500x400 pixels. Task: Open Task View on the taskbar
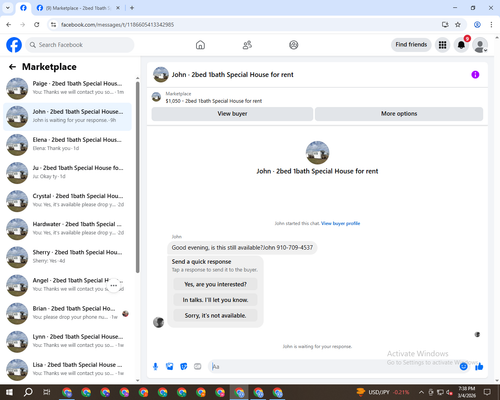(x=47, y=392)
